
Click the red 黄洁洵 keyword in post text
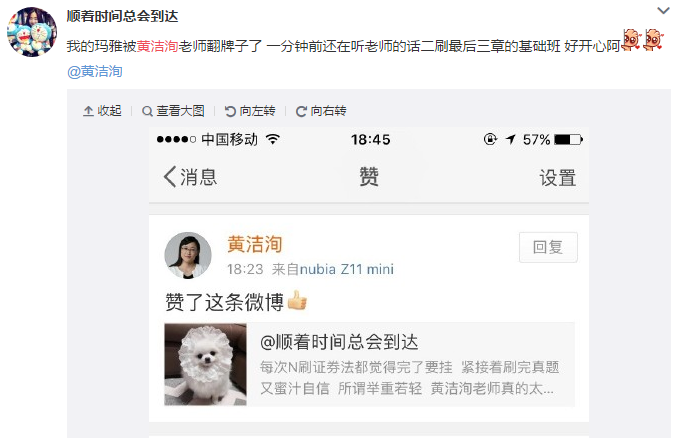click(x=157, y=46)
